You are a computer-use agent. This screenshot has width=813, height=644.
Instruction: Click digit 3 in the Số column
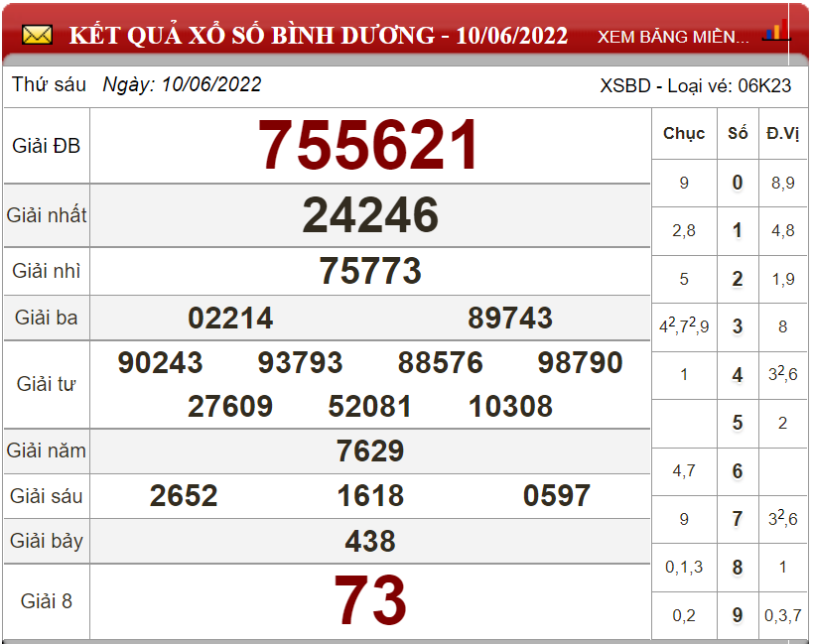point(738,326)
